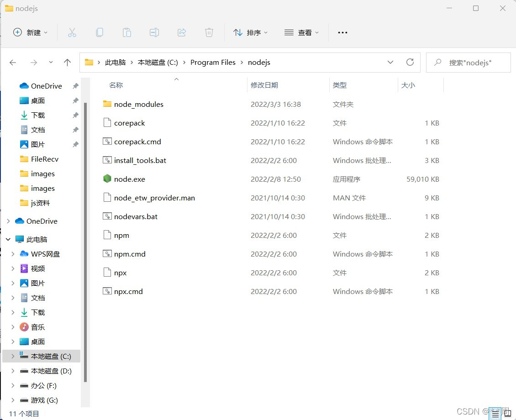
Task: Click nodejs breadcrumb segment
Action: 259,62
